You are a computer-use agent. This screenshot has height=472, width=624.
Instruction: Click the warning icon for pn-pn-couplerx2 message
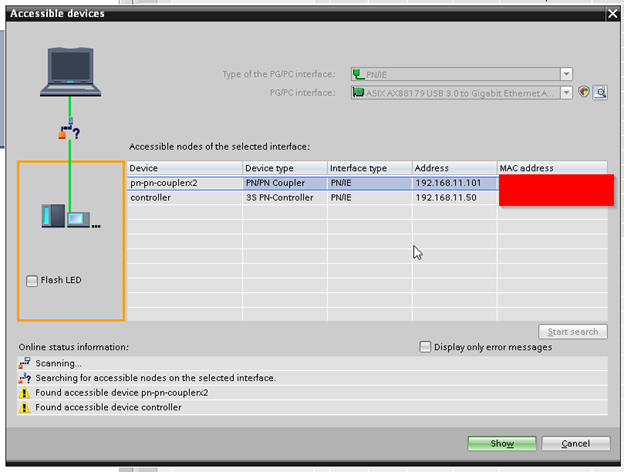24,393
